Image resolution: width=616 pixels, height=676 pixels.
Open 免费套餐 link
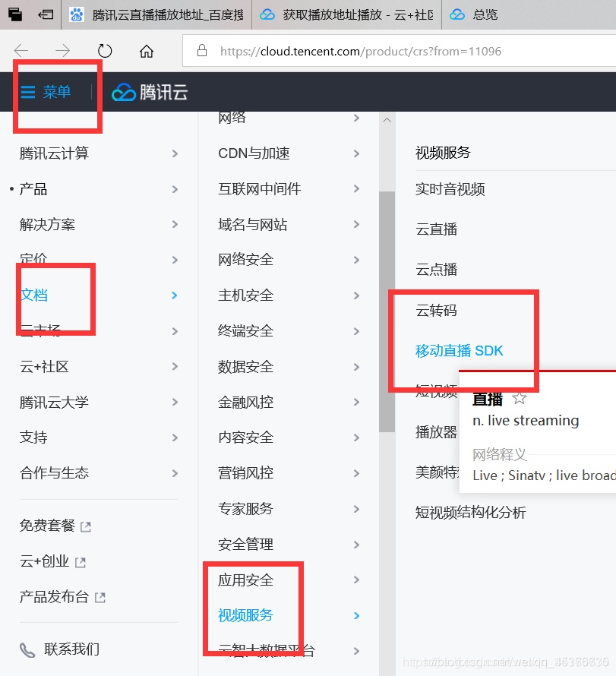47,526
